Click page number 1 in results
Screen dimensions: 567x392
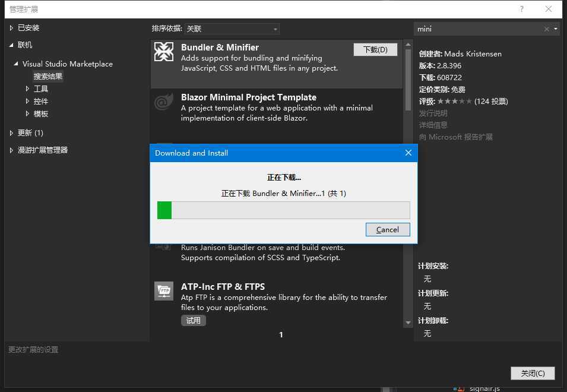coord(281,335)
